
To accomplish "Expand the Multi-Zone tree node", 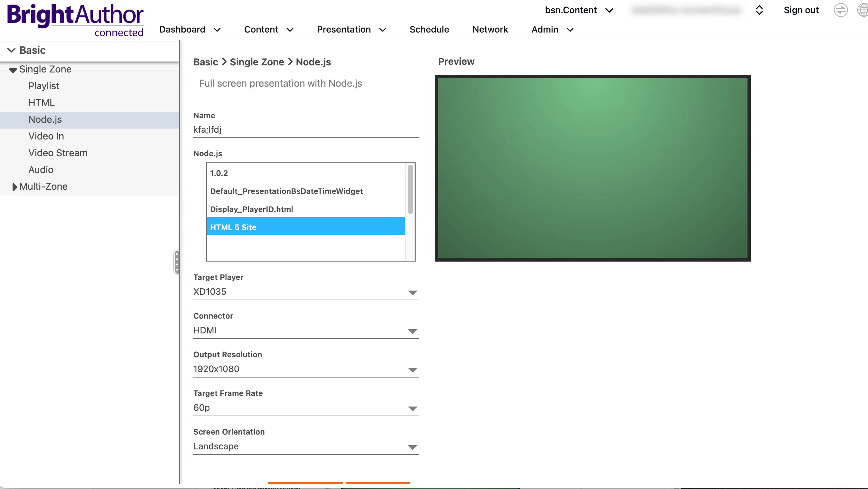I will coord(14,187).
